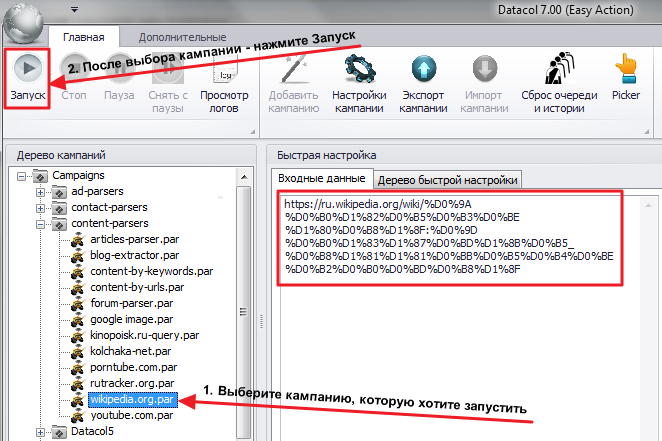
Task: Click Добавить кампанию wand icon
Action: click(x=293, y=68)
